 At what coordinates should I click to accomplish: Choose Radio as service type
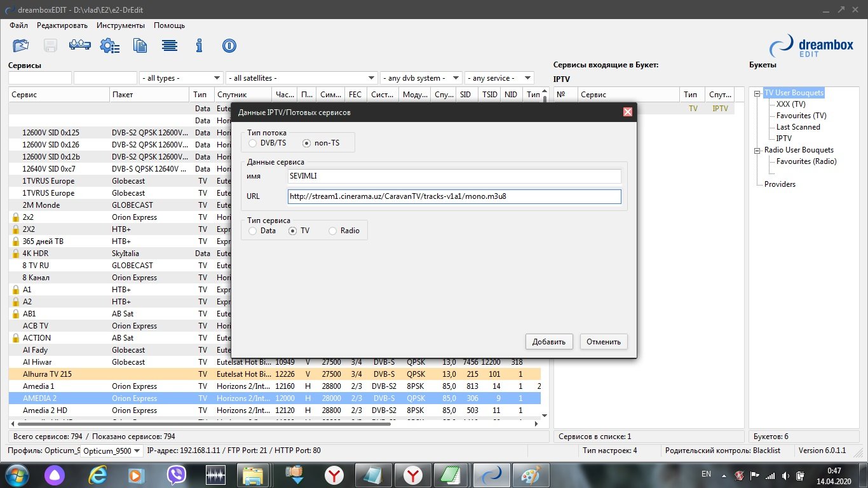pos(332,231)
